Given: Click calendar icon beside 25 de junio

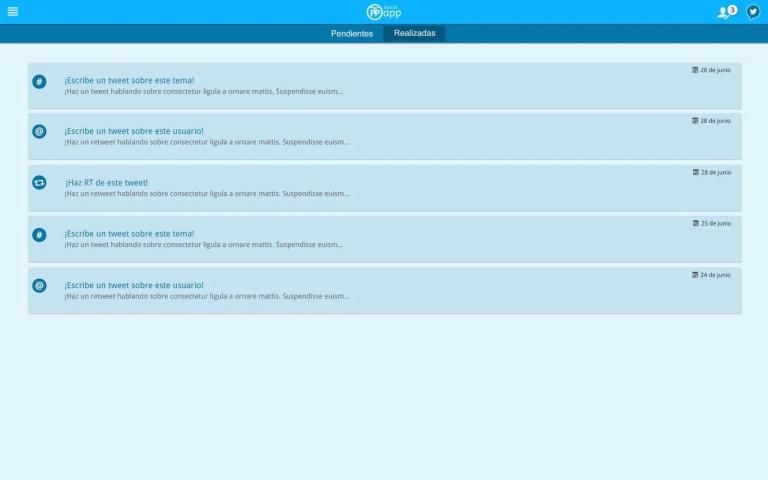Looking at the screenshot, I should click(695, 223).
